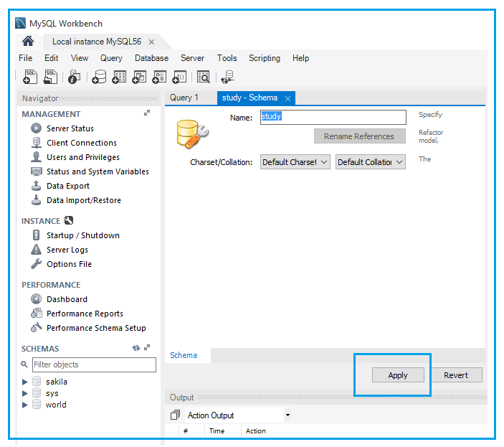This screenshot has height=447, width=504.
Task: Expand the Schemas section icon
Action: 147,348
